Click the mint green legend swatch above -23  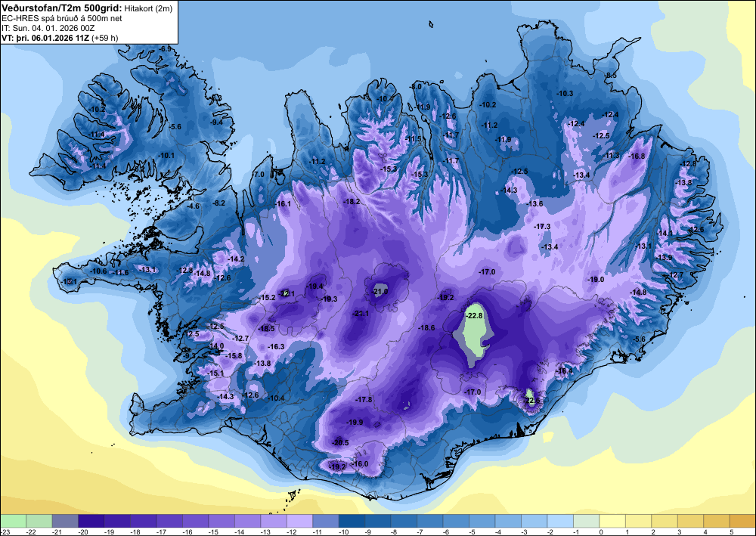click(13, 521)
